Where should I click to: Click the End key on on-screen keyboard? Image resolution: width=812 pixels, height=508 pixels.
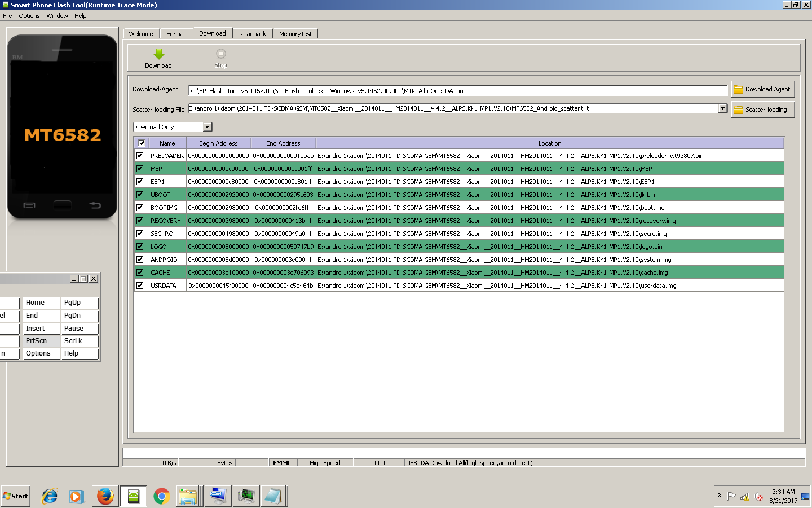(41, 316)
